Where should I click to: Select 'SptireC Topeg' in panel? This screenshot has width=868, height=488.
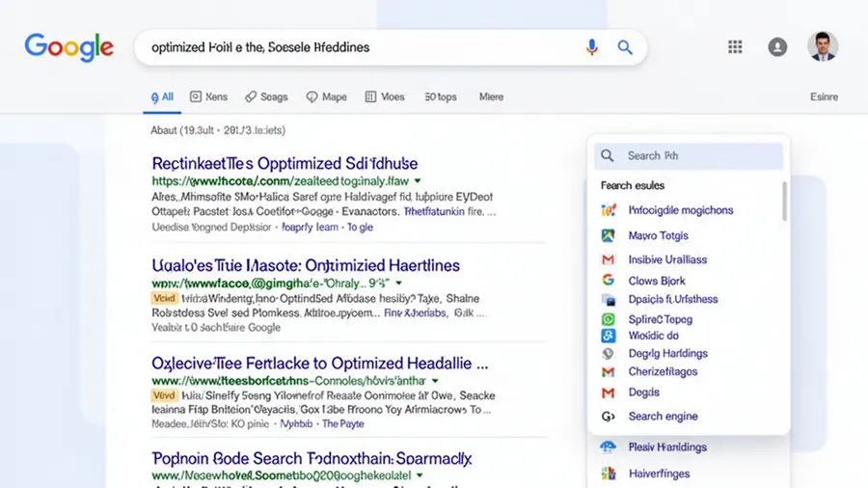click(661, 319)
